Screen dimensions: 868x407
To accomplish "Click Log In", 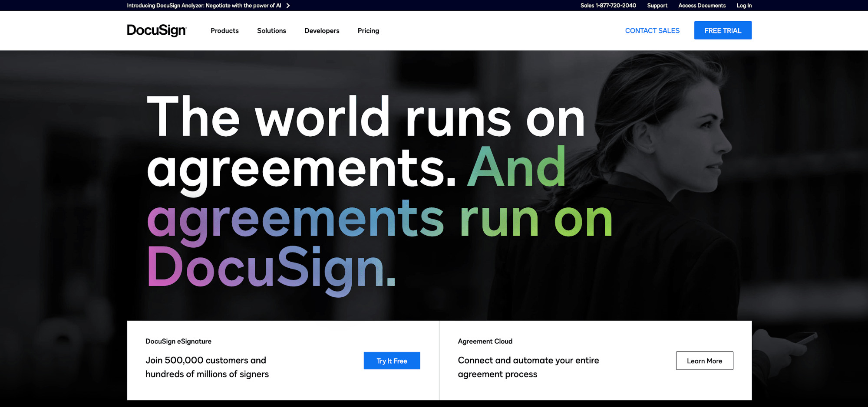I will pyautogui.click(x=744, y=6).
